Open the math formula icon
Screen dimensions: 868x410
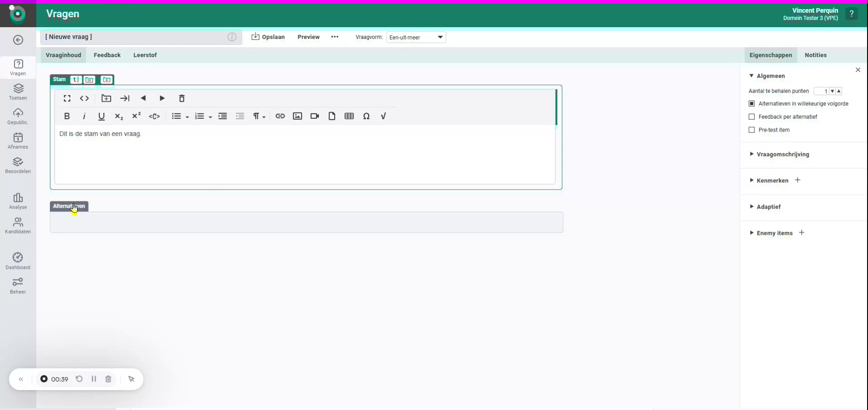click(383, 117)
